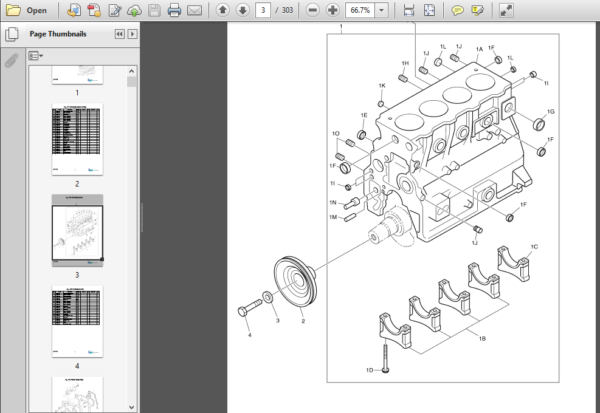The height and width of the screenshot is (413, 600).
Task: Click part label 1G in the diagram
Action: (x=551, y=112)
